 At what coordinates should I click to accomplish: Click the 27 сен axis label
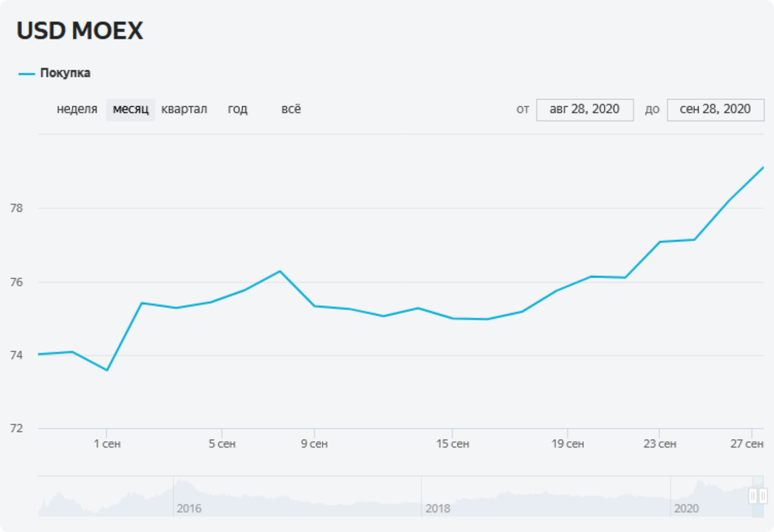[x=748, y=444]
